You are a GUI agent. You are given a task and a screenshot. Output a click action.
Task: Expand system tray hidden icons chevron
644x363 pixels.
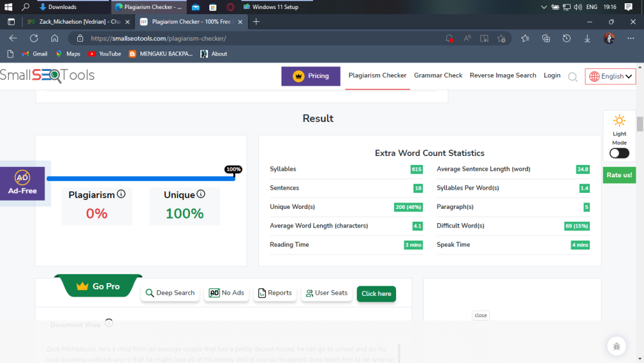pyautogui.click(x=544, y=7)
